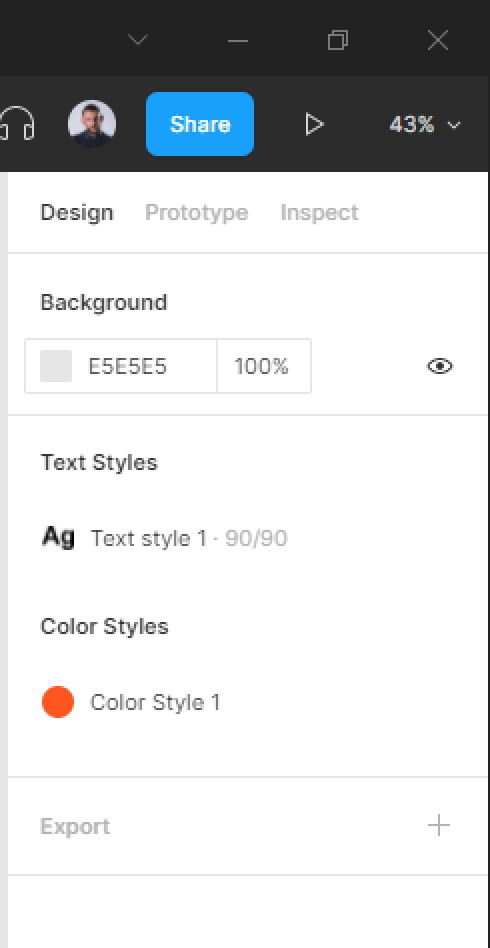Select the Design tab
The width and height of the screenshot is (490, 948).
[x=77, y=213]
